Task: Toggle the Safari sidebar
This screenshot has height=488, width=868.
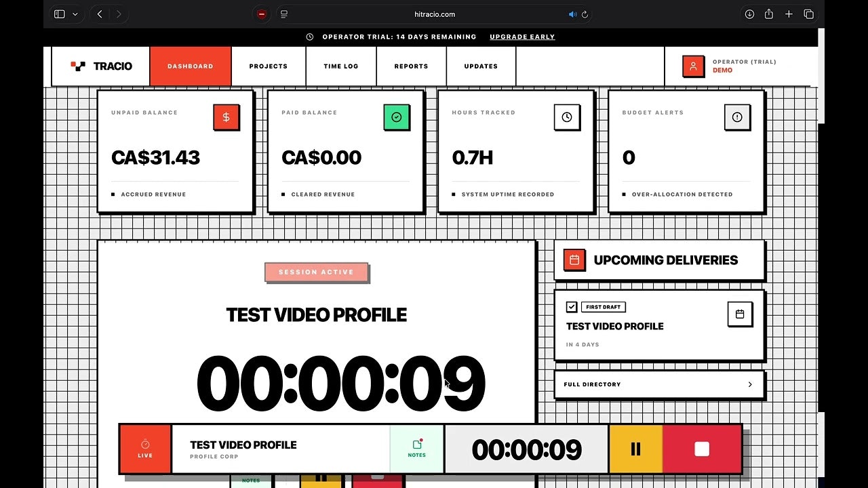Action: (60, 14)
